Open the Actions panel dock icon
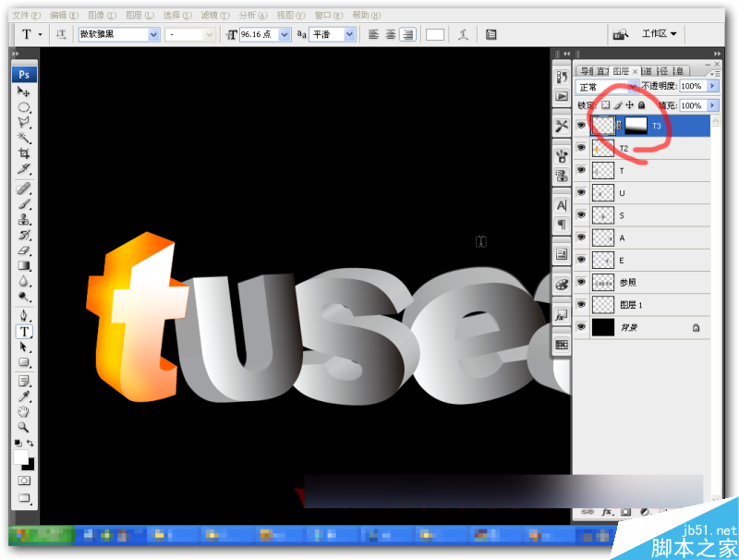The width and height of the screenshot is (739, 560). (x=562, y=96)
